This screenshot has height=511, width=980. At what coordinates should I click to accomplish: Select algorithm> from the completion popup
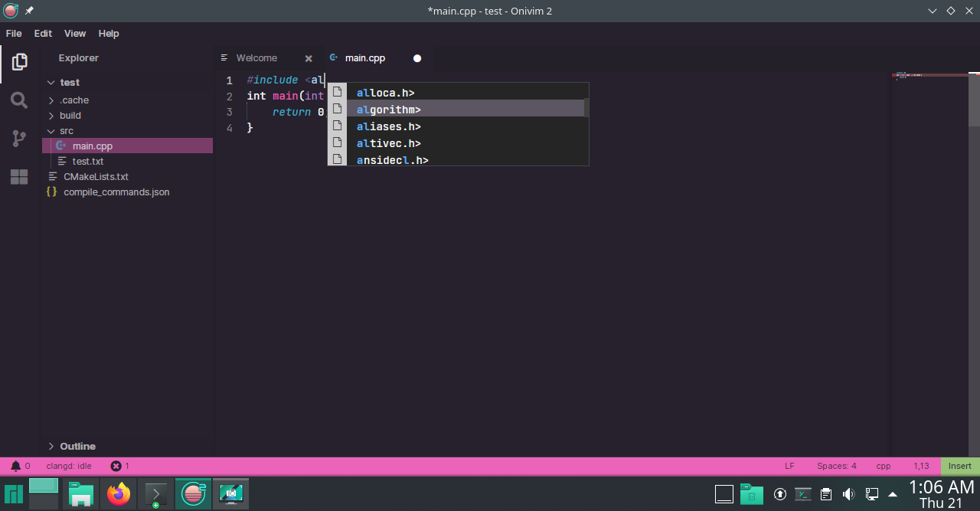388,109
